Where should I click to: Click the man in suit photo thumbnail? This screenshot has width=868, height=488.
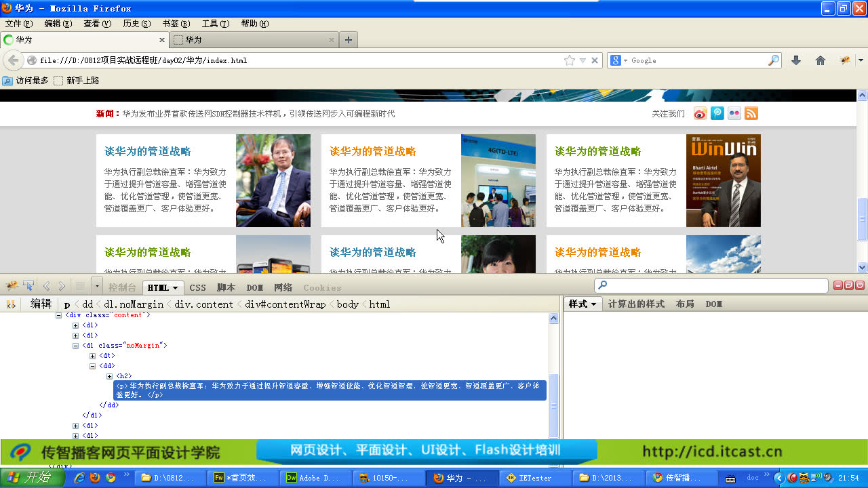(273, 180)
